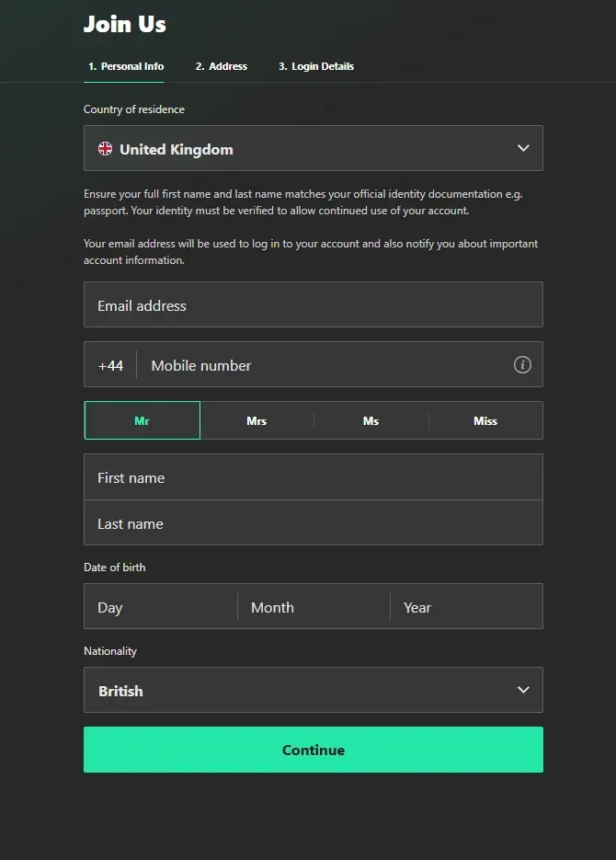Open the Month birth field
Image resolution: width=616 pixels, height=860 pixels.
313,606
